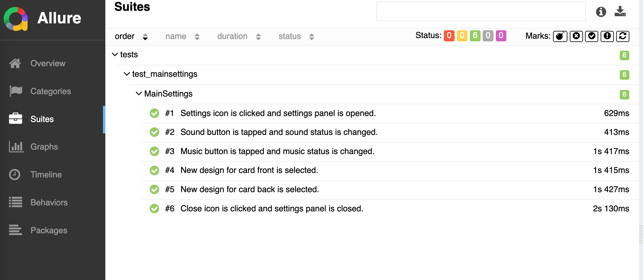Open the Overview page from the sidebar
The width and height of the screenshot is (644, 280).
(x=48, y=63)
